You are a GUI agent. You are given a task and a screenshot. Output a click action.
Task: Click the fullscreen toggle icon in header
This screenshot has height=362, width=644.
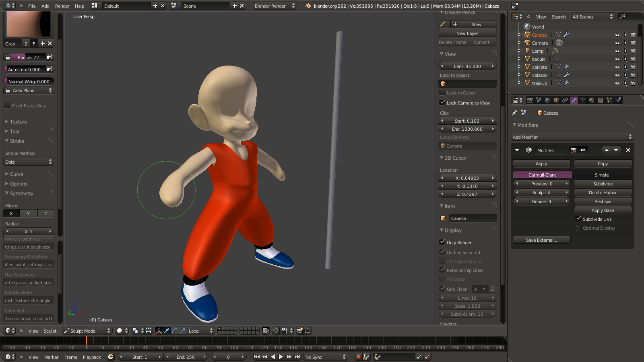click(515, 6)
